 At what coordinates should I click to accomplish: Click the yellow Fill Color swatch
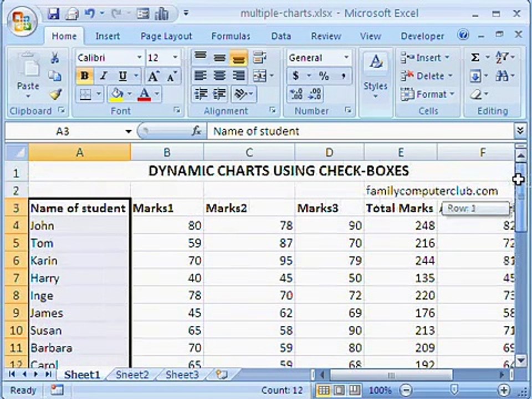tap(117, 94)
